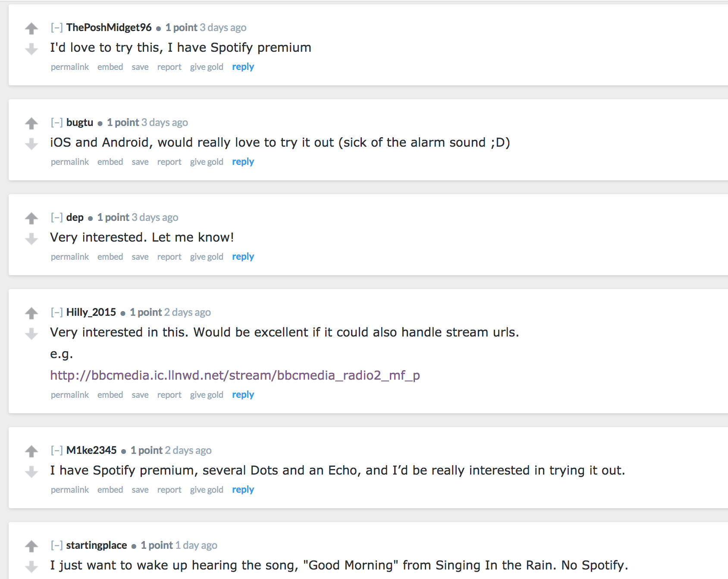Collapse the comment by dep
The height and width of the screenshot is (579, 728).
click(57, 217)
